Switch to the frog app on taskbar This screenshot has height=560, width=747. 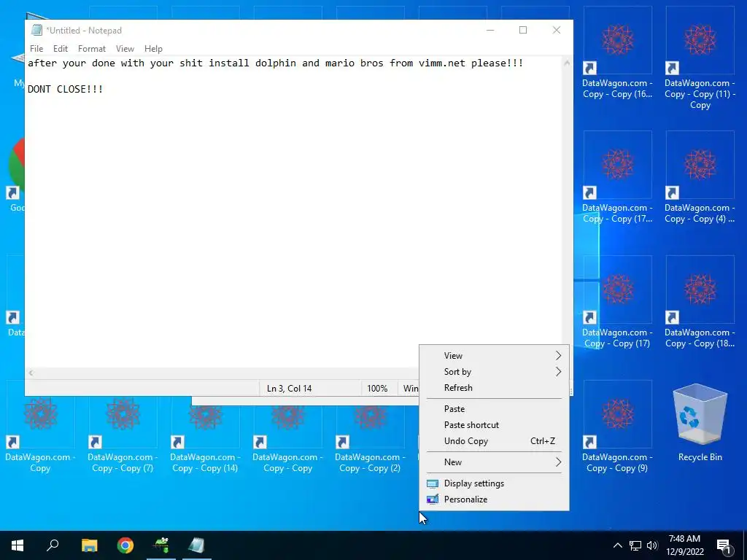click(161, 545)
